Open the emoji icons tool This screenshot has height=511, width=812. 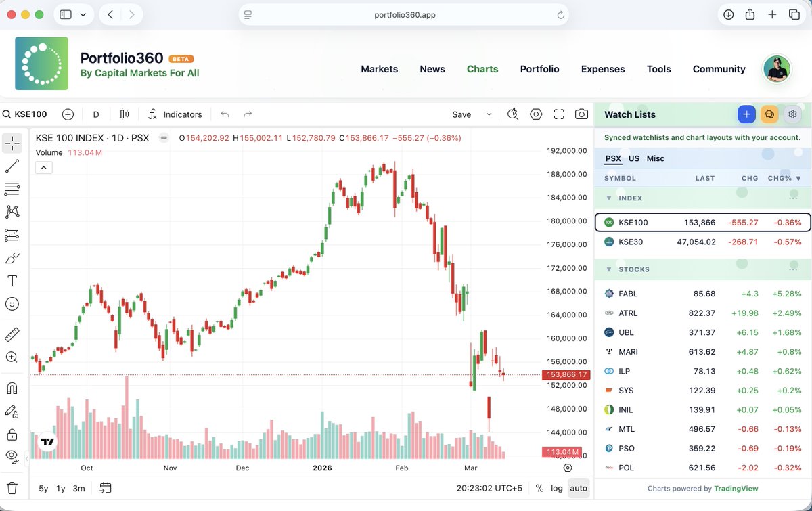pyautogui.click(x=12, y=304)
